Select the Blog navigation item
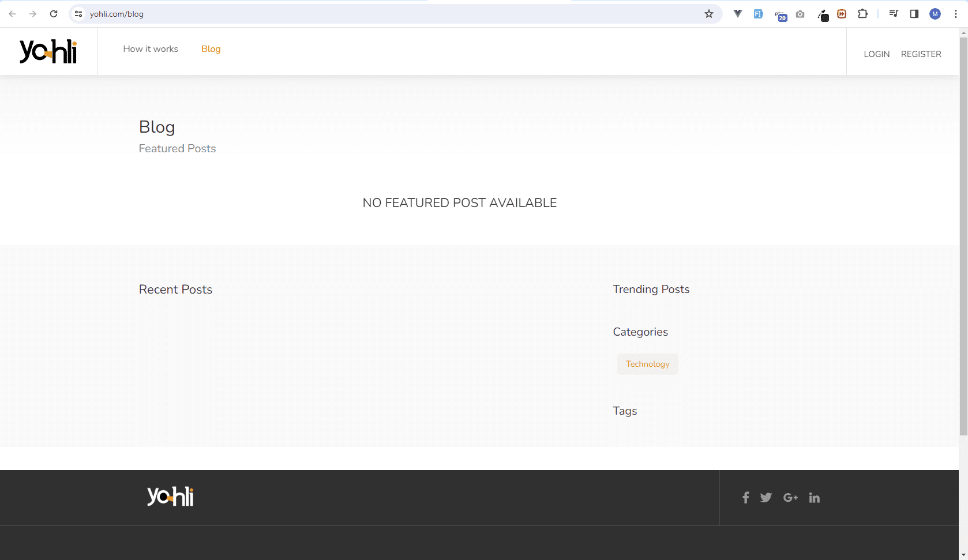The image size is (968, 560). coord(211,49)
